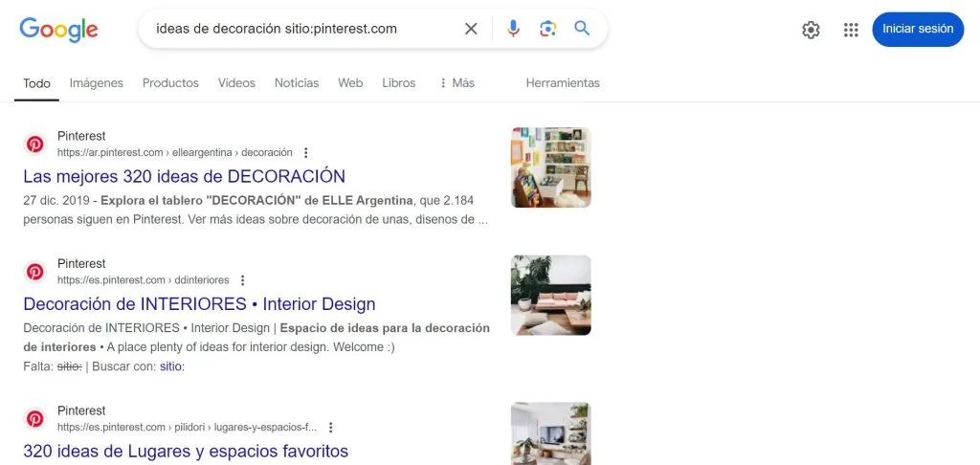
Task: Open three-dot menu next to ddinteriores URL
Action: pyautogui.click(x=242, y=280)
